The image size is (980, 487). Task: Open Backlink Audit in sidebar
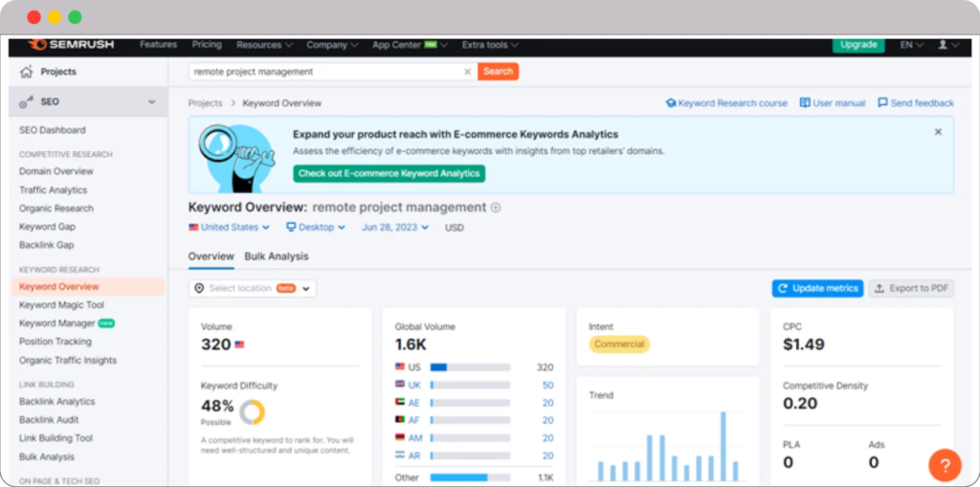[49, 419]
